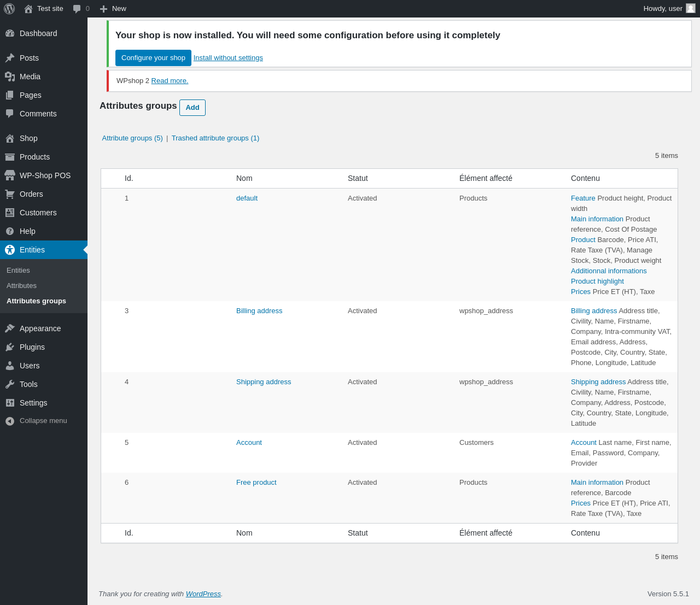Click Install without settings link
The width and height of the screenshot is (700, 605).
point(228,58)
